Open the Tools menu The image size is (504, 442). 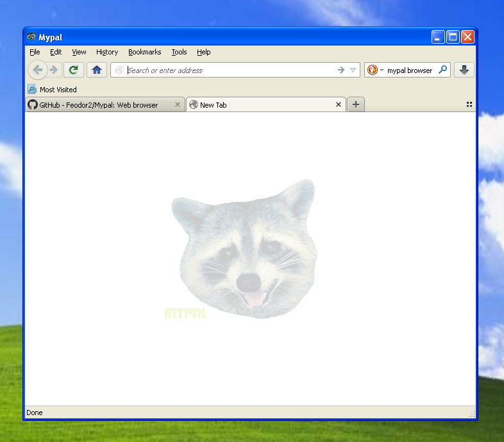click(179, 52)
